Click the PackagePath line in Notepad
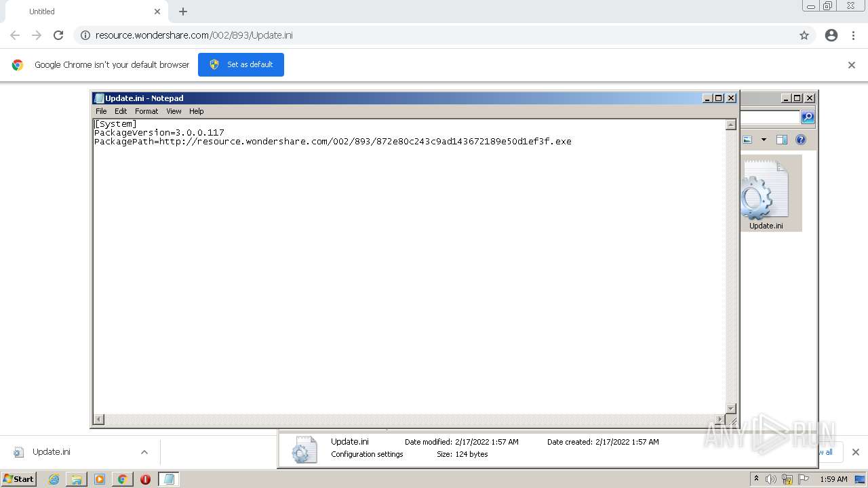Viewport: 868px width, 488px height. 333,142
